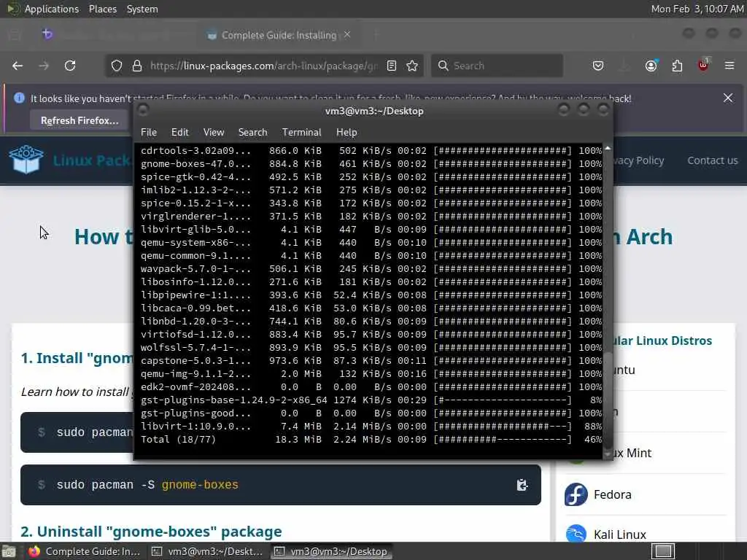Screen dimensions: 747x560
Task: Click the gnome-boxes-47.0 line in terminal
Action: (371, 164)
